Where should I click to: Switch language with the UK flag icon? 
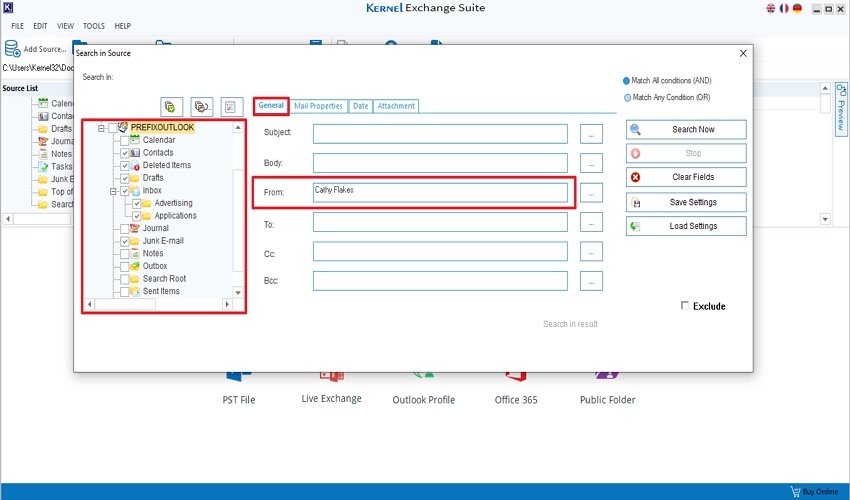770,8
